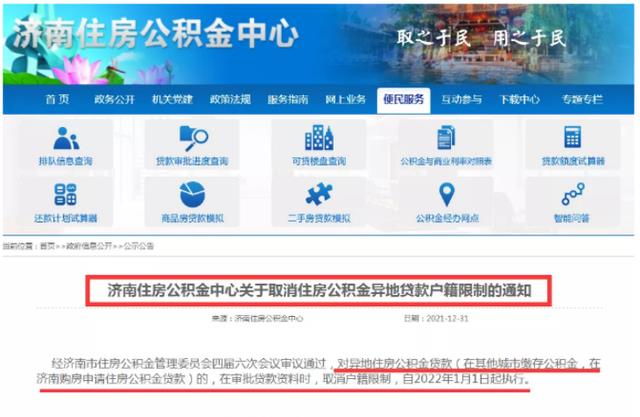
Task: Click 政府信息公开 in the breadcrumb
Action: [89, 246]
